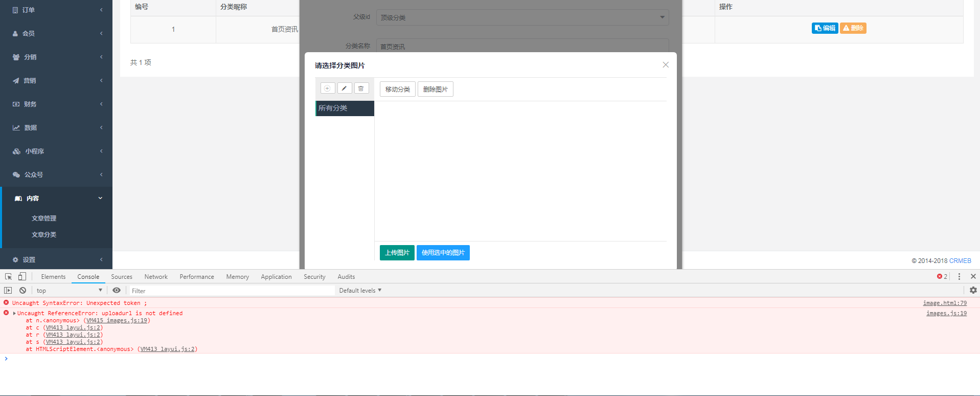Expand the 小程序 sidebar menu
The image size is (980, 396).
[56, 151]
